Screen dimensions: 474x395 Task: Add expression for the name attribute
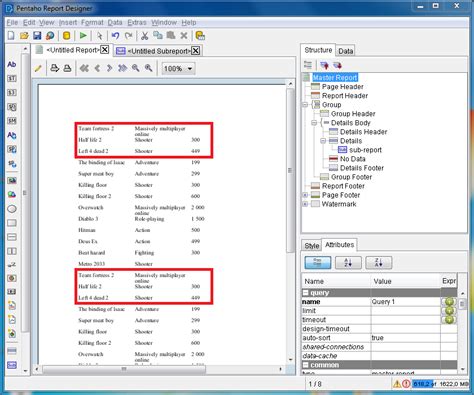click(x=449, y=302)
